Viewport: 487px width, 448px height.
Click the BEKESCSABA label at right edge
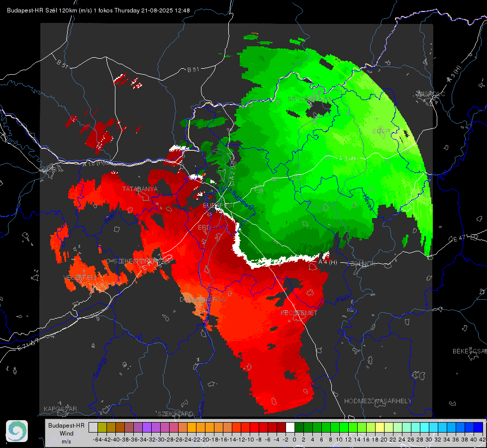pos(470,351)
